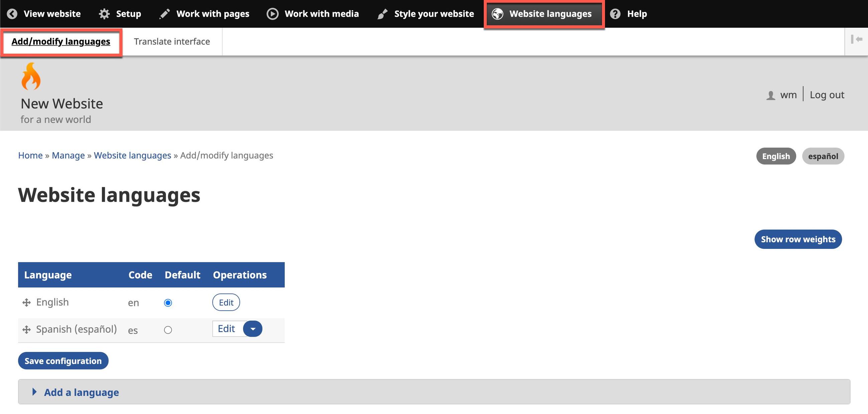Expand the Add a language section

81,392
